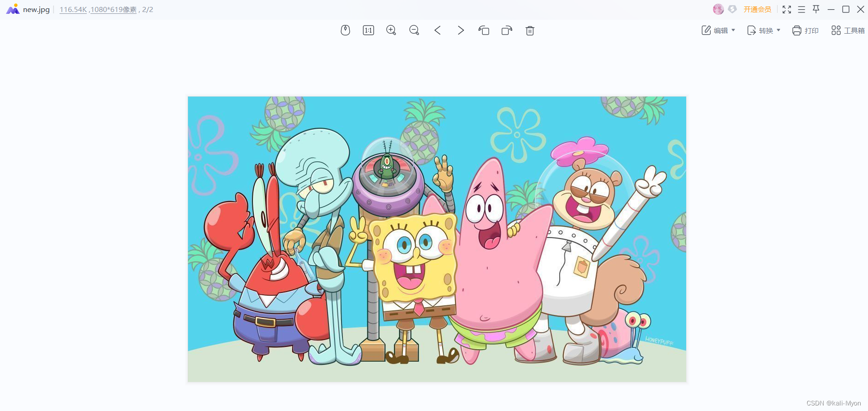Click the 1080*619像素 dimensions text
This screenshot has height=411, width=868.
point(114,10)
